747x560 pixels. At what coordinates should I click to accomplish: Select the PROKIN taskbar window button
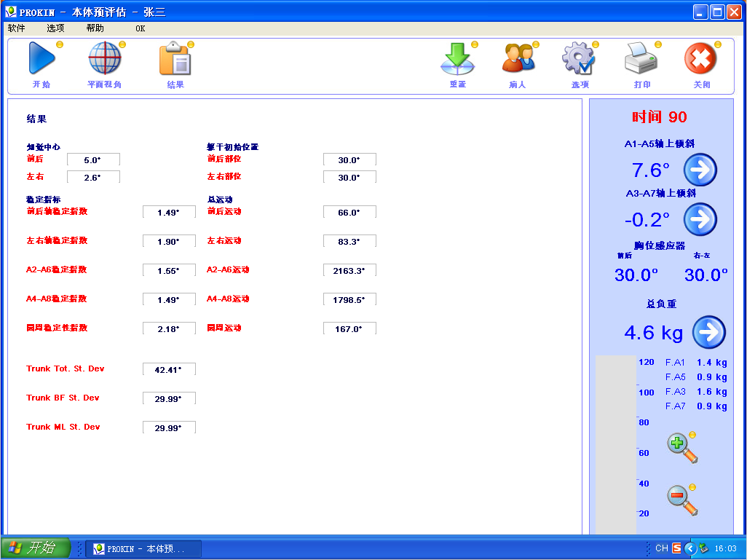(x=143, y=548)
